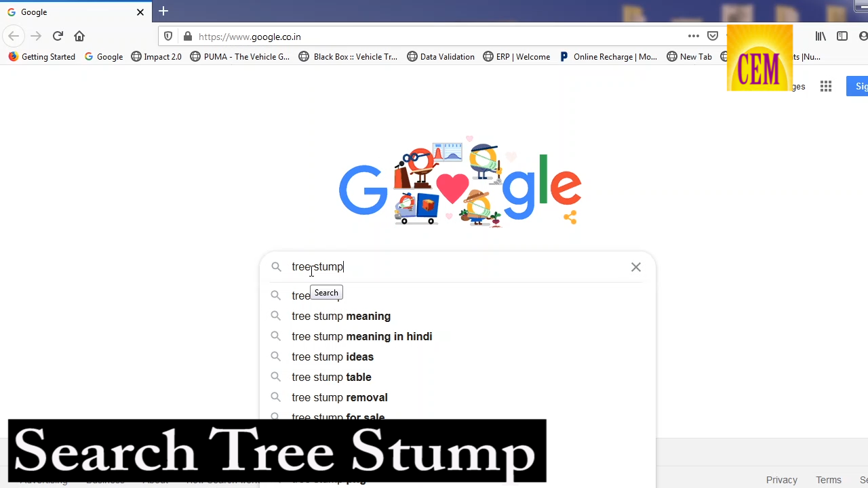The height and width of the screenshot is (488, 868).
Task: Select the Google browser tab
Action: coord(76,12)
